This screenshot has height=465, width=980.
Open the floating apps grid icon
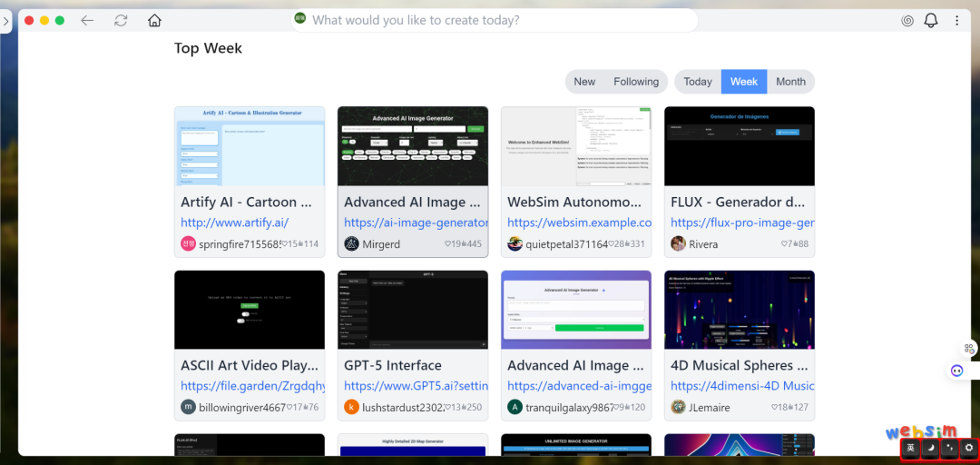point(969,349)
